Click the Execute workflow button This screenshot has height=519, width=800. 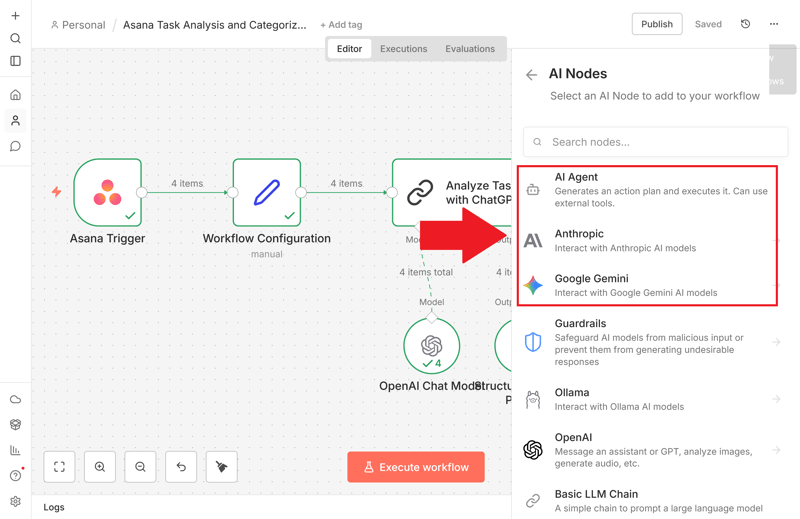(416, 467)
